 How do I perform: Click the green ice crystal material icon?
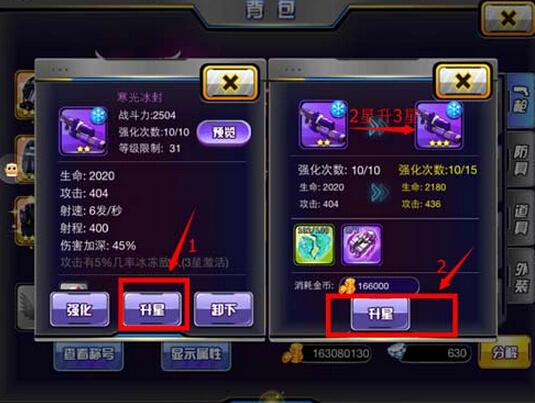click(314, 244)
